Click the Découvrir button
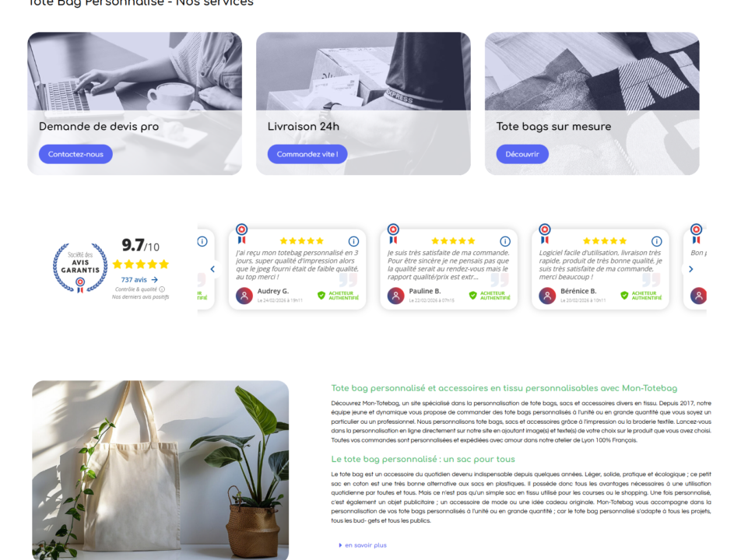734x560 pixels. tap(522, 154)
